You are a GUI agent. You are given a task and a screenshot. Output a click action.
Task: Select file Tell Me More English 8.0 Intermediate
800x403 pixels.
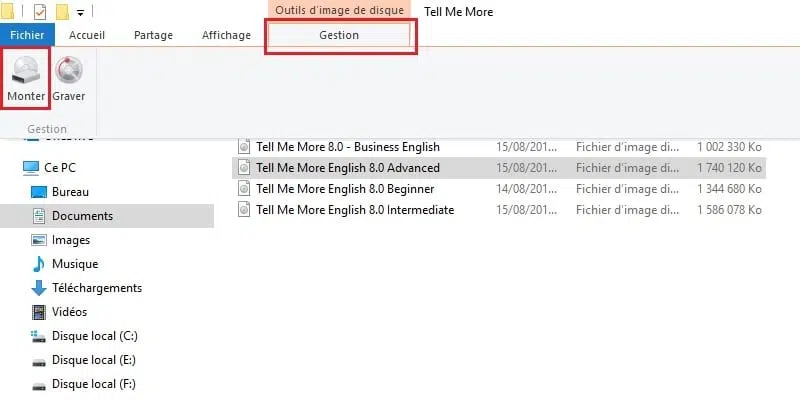(355, 210)
